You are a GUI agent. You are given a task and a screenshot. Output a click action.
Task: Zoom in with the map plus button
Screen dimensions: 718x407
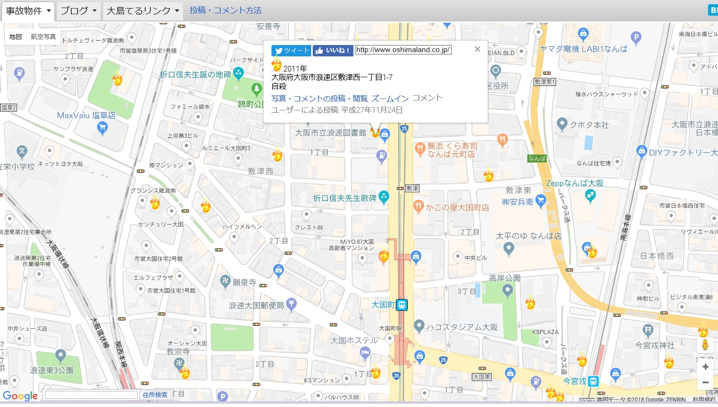(x=706, y=367)
